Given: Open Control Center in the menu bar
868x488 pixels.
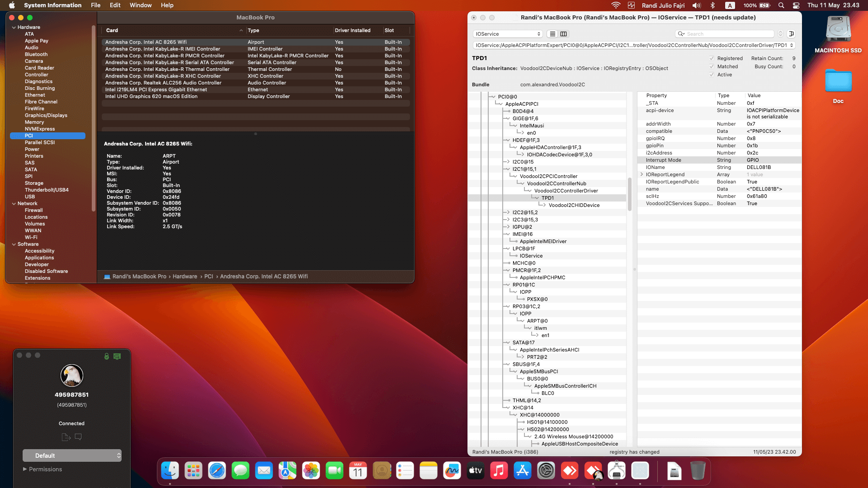Looking at the screenshot, I should (x=796, y=5).
